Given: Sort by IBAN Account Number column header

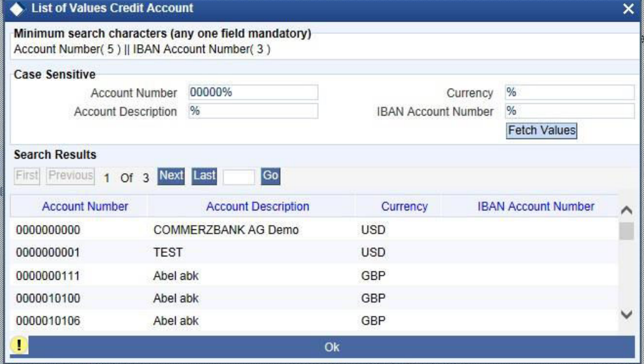Looking at the screenshot, I should [x=536, y=206].
